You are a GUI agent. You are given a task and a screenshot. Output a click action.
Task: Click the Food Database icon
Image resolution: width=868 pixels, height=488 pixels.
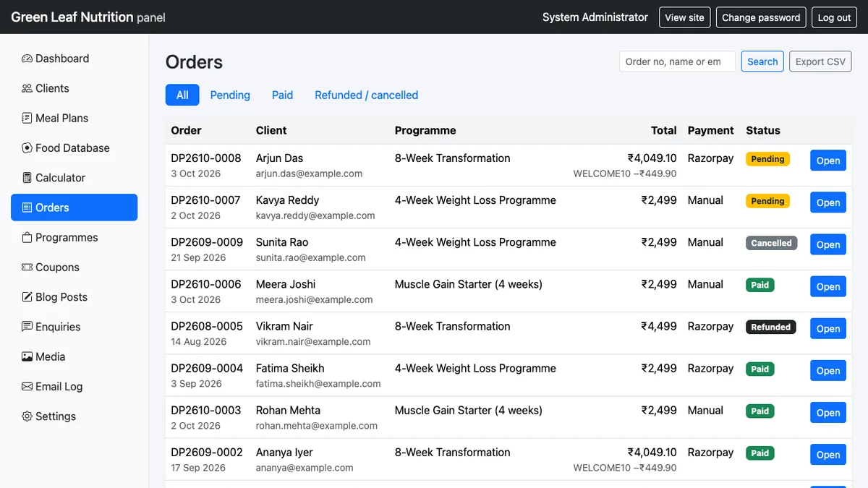(x=27, y=147)
